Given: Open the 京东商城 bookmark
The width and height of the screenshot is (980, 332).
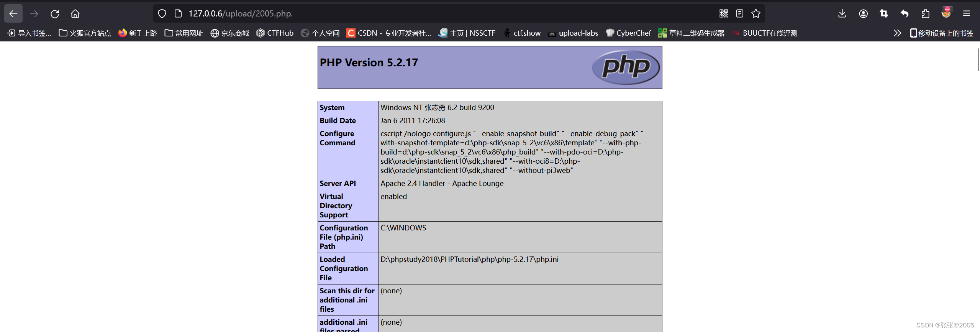Looking at the screenshot, I should click(230, 33).
